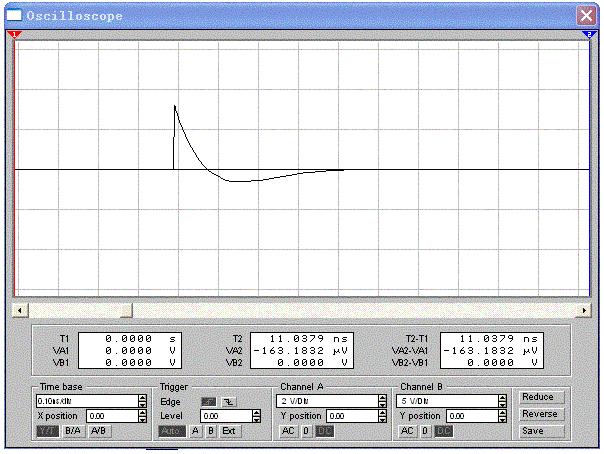Decrease Channel A Y position
Image resolution: width=604 pixels, height=454 pixels.
(x=383, y=419)
